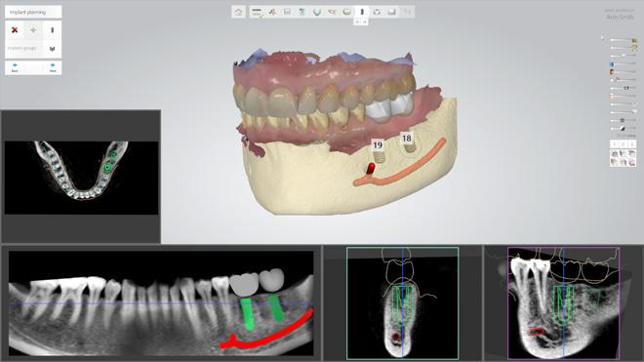Click the red nerve marker on jaw model
The width and height of the screenshot is (644, 362).
click(371, 169)
